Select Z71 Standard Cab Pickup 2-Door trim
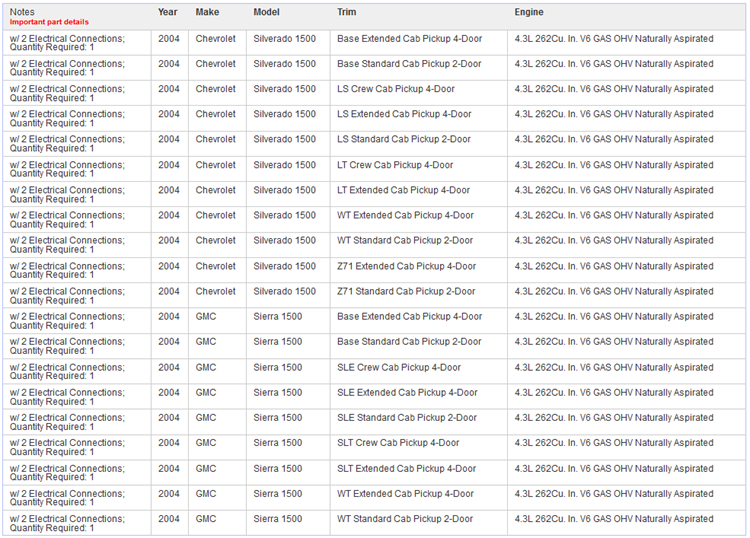This screenshot has height=538, width=750. pyautogui.click(x=406, y=291)
